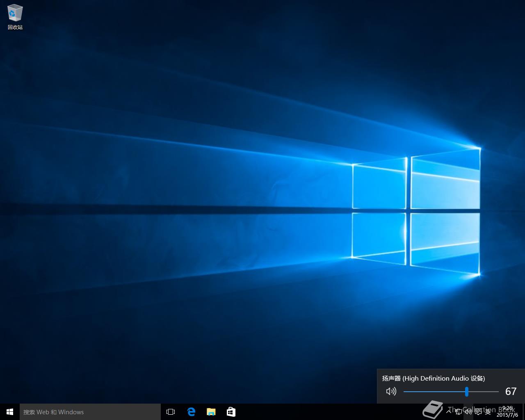The height and width of the screenshot is (420, 525).
Task: Open the Windows Start menu
Action: [x=10, y=412]
